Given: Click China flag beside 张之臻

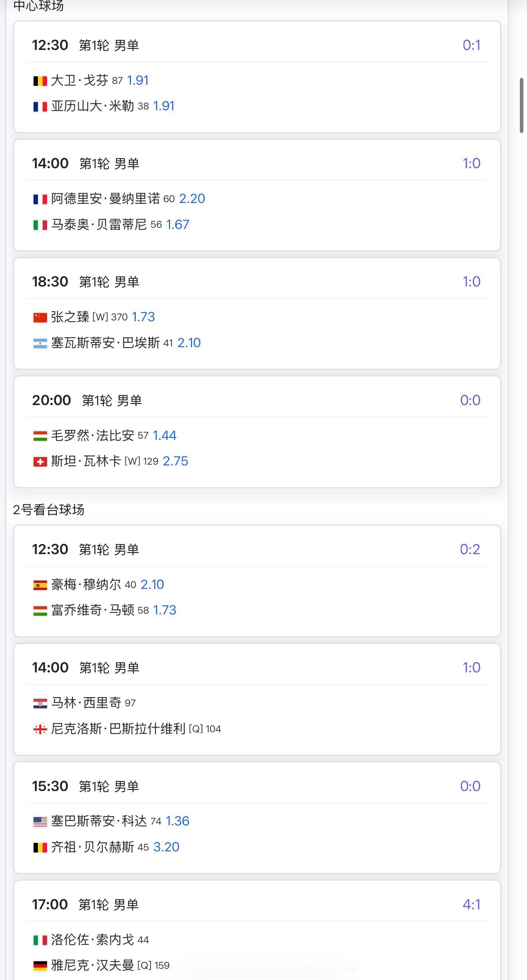Looking at the screenshot, I should 40,317.
